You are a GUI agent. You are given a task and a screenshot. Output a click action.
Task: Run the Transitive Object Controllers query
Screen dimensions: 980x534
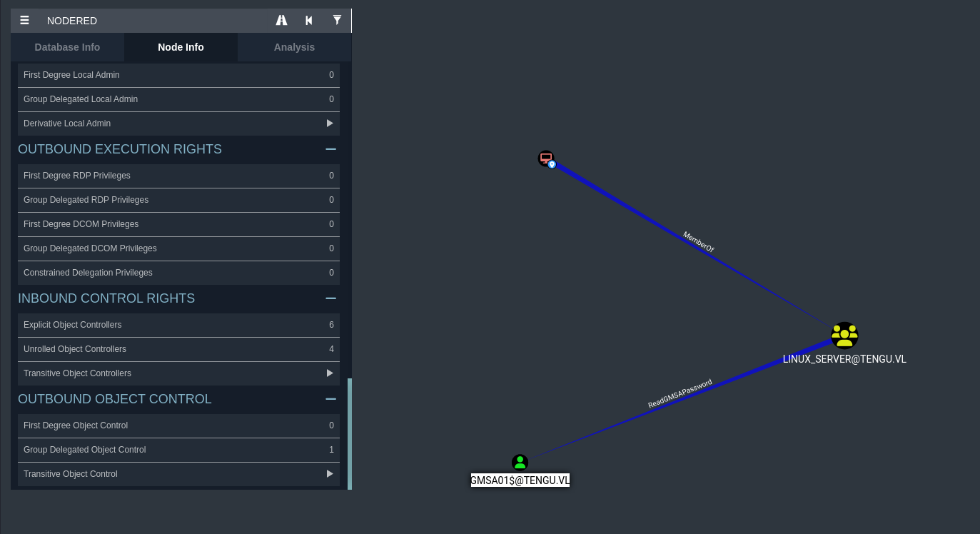tap(330, 373)
